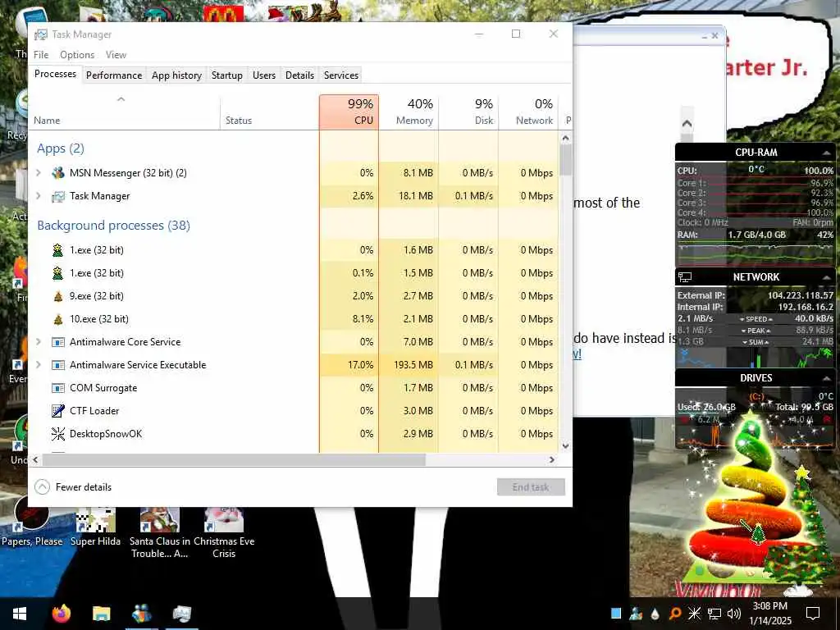Click the Apps (2) group header

click(61, 148)
